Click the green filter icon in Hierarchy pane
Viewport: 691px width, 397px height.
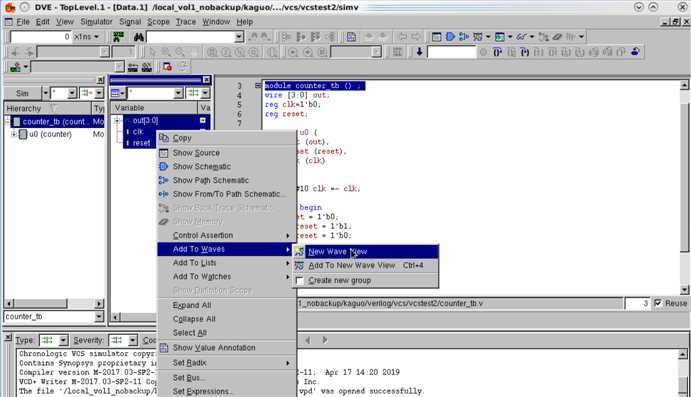[87, 93]
